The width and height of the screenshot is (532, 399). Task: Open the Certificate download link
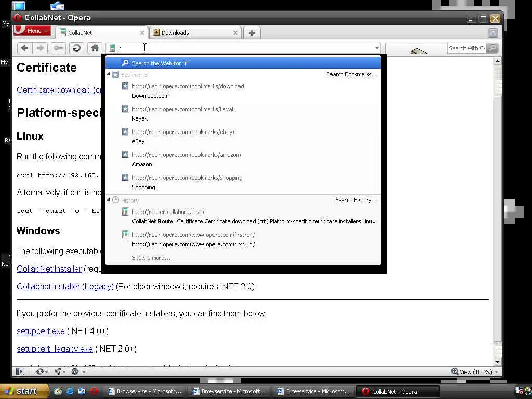[x=59, y=90]
